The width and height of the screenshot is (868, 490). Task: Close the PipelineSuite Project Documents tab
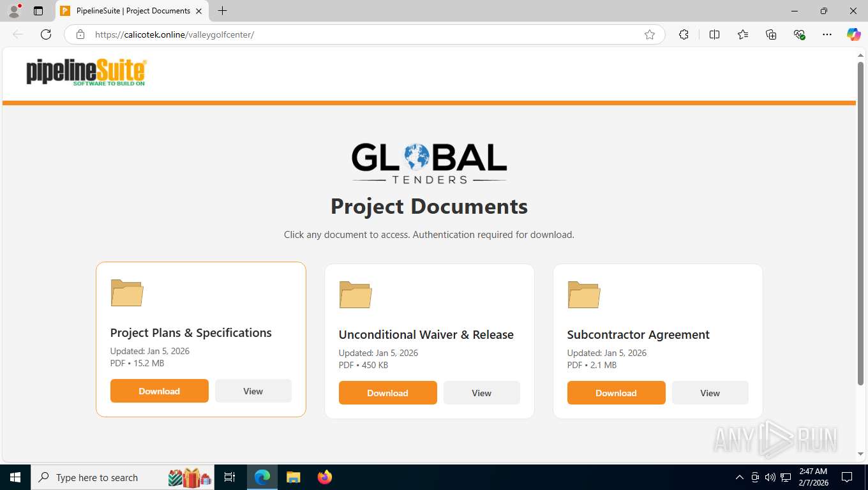pyautogui.click(x=198, y=11)
